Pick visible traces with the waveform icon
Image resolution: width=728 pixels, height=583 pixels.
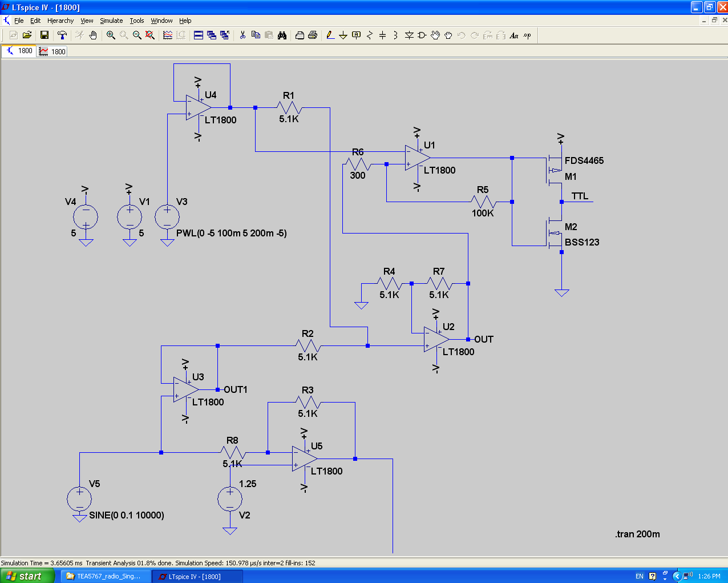click(x=168, y=35)
